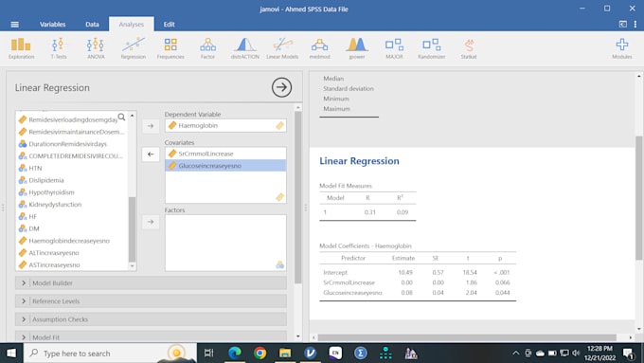644x363 pixels.
Task: Click the Linear Regression results heading
Action: click(359, 161)
